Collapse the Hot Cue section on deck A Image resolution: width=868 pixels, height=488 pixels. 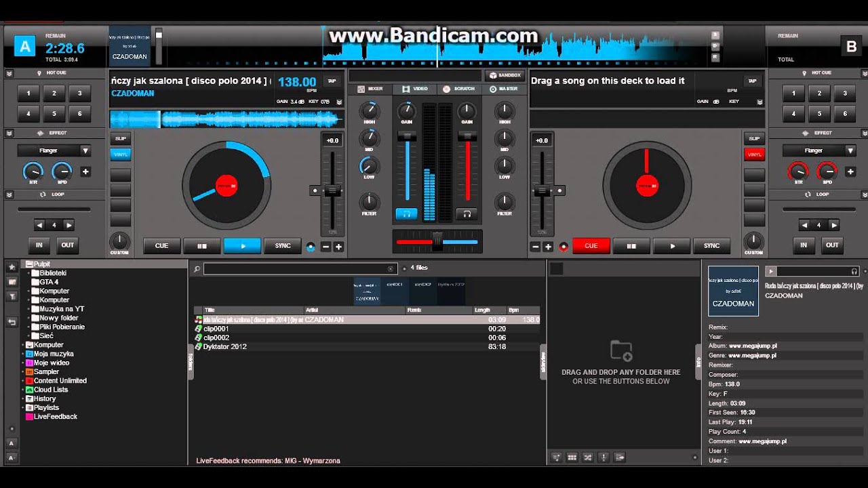pos(9,73)
